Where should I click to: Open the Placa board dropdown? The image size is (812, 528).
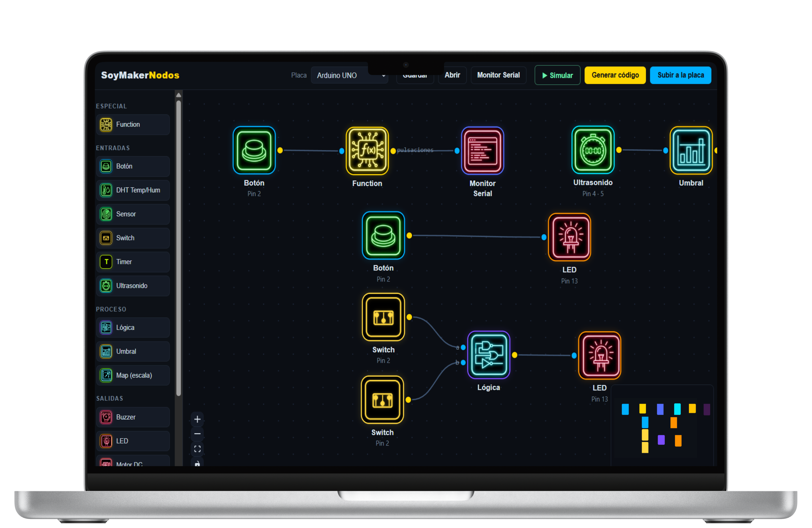tap(349, 76)
